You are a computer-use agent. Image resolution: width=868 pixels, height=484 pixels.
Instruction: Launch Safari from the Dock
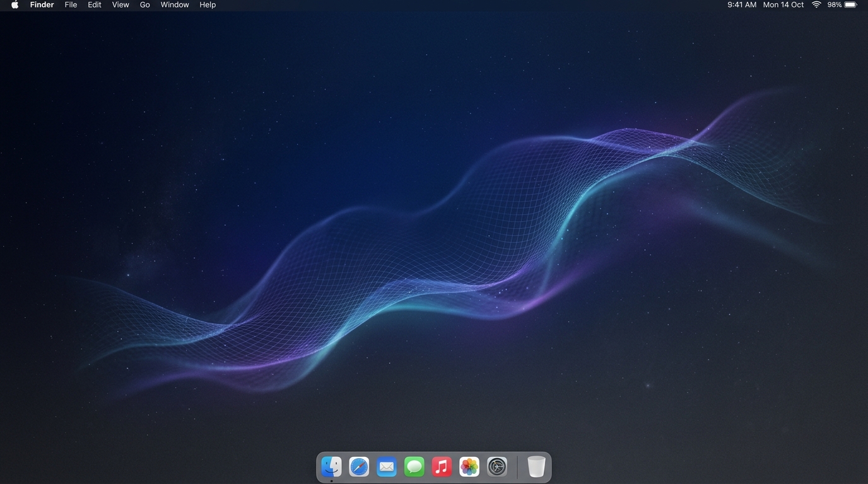tap(359, 467)
